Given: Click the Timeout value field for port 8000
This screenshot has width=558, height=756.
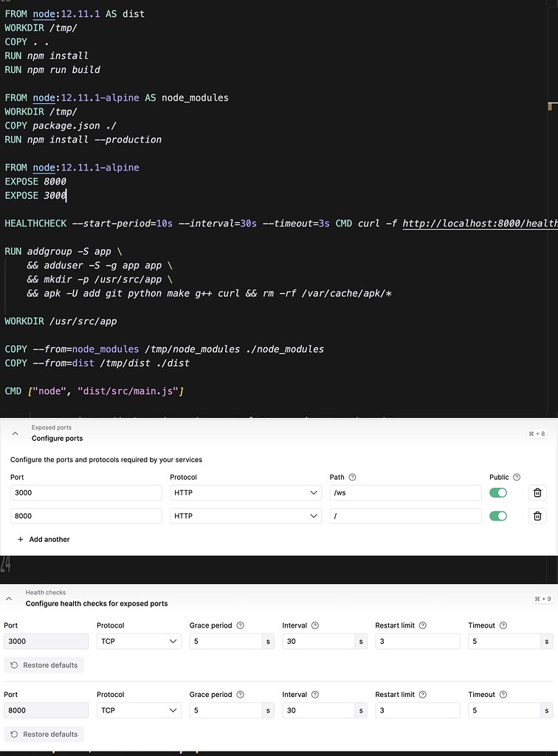Looking at the screenshot, I should point(506,710).
